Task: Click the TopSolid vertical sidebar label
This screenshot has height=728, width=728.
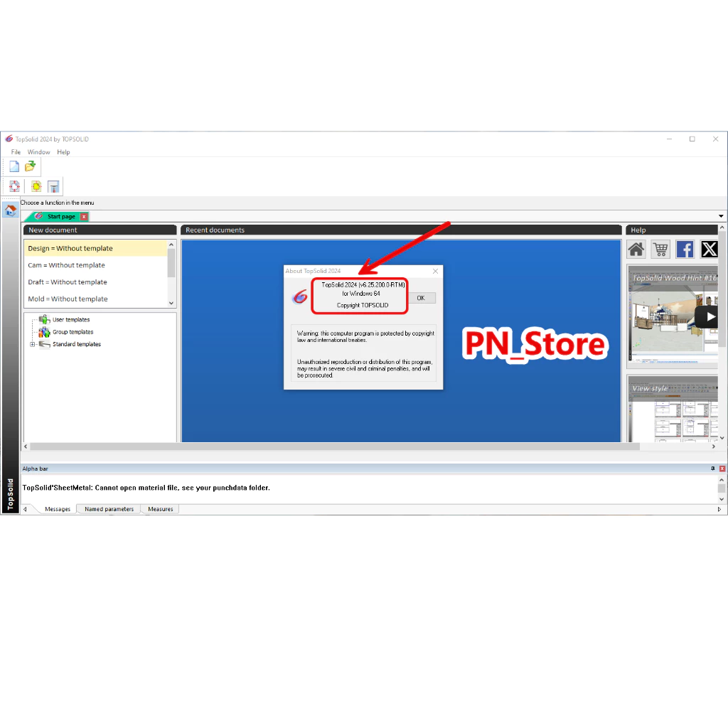Action: click(10, 494)
